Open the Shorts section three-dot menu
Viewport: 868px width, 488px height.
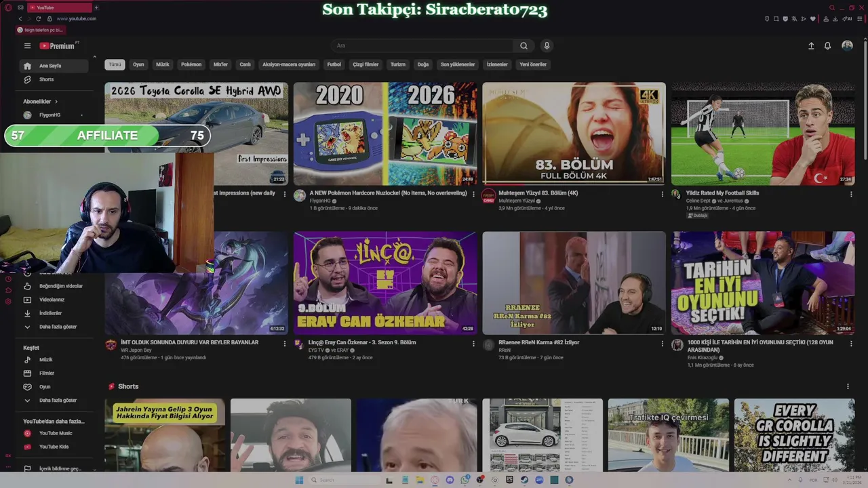(848, 386)
